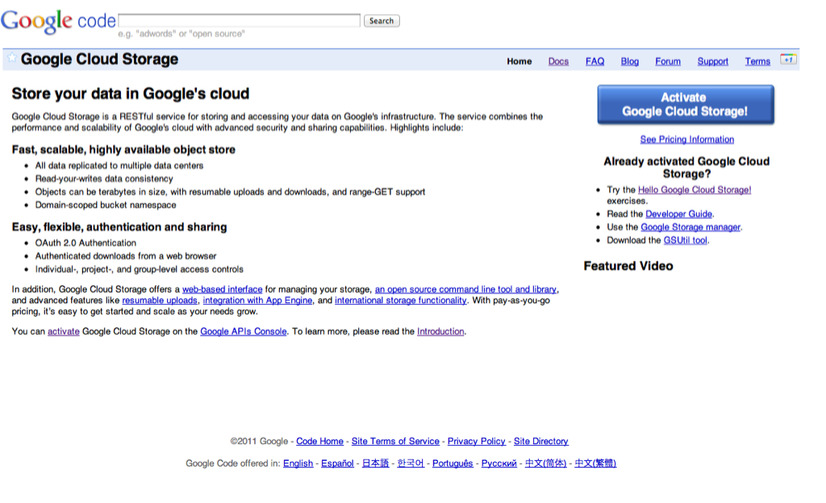826x503 pixels.
Task: Choose 日本語 language link
Action: 375,463
